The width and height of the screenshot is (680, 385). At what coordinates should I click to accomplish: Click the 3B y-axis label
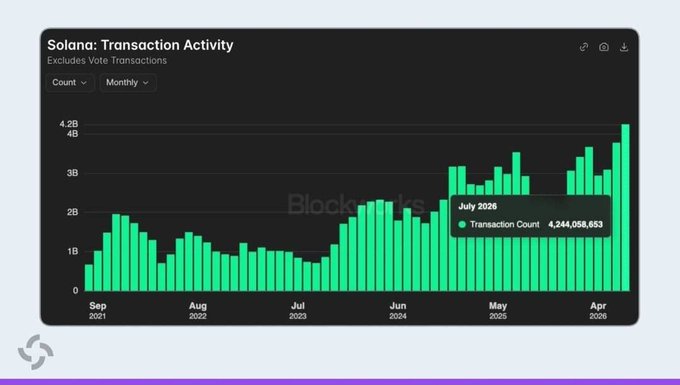point(72,173)
